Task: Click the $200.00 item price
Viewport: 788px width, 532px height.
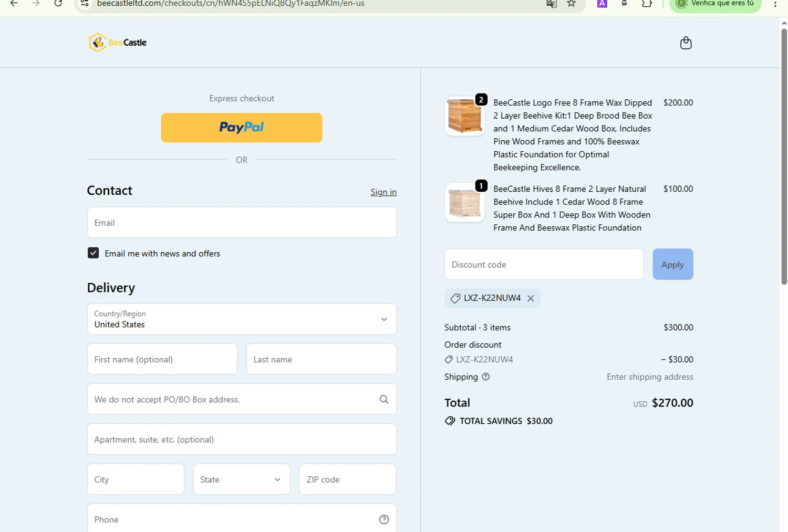Action: pyautogui.click(x=678, y=102)
